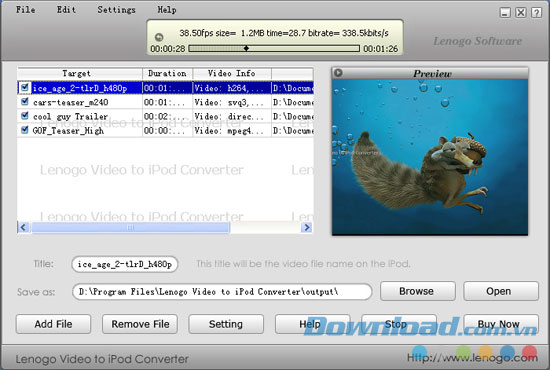Click the Buy Now button
Viewport: 550px width, 370px height.
[x=501, y=324]
